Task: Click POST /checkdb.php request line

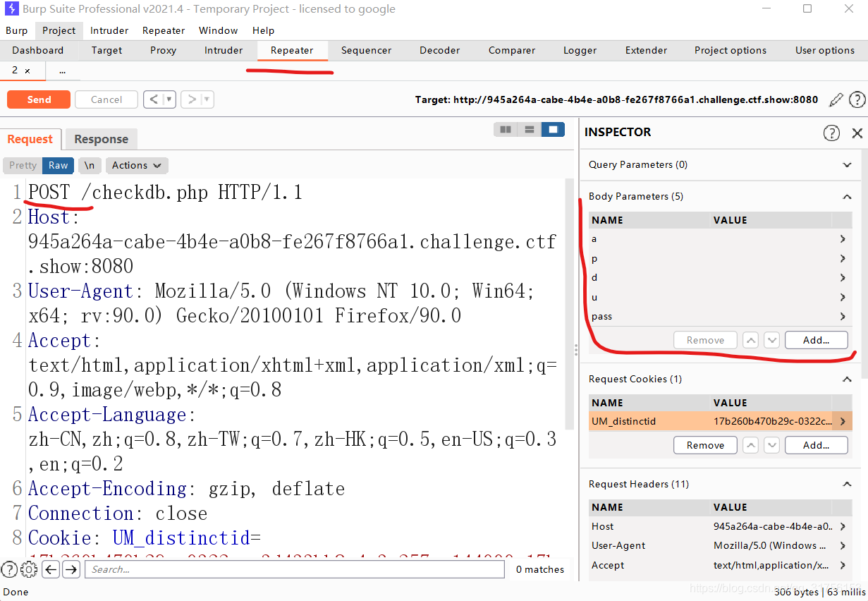Action: (166, 192)
